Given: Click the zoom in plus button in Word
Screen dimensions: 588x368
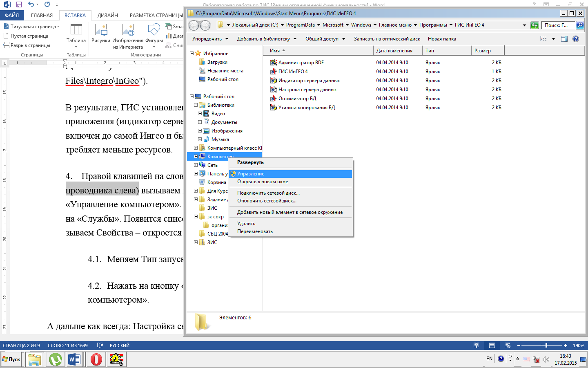Looking at the screenshot, I should pyautogui.click(x=566, y=346).
